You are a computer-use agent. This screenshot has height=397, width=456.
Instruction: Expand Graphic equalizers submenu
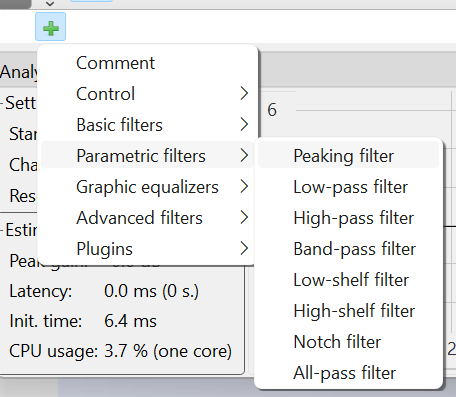(147, 187)
